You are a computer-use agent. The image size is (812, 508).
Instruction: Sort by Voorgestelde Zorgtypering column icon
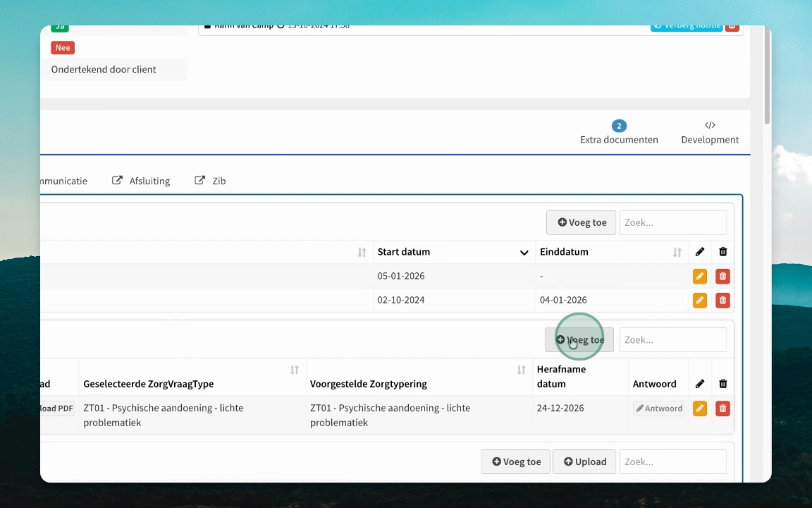[522, 370]
